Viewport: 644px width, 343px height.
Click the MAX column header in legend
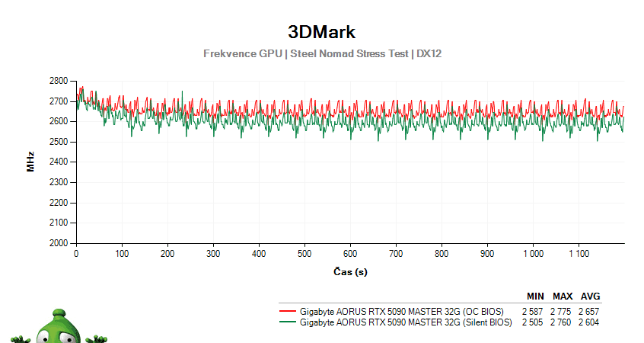point(563,297)
